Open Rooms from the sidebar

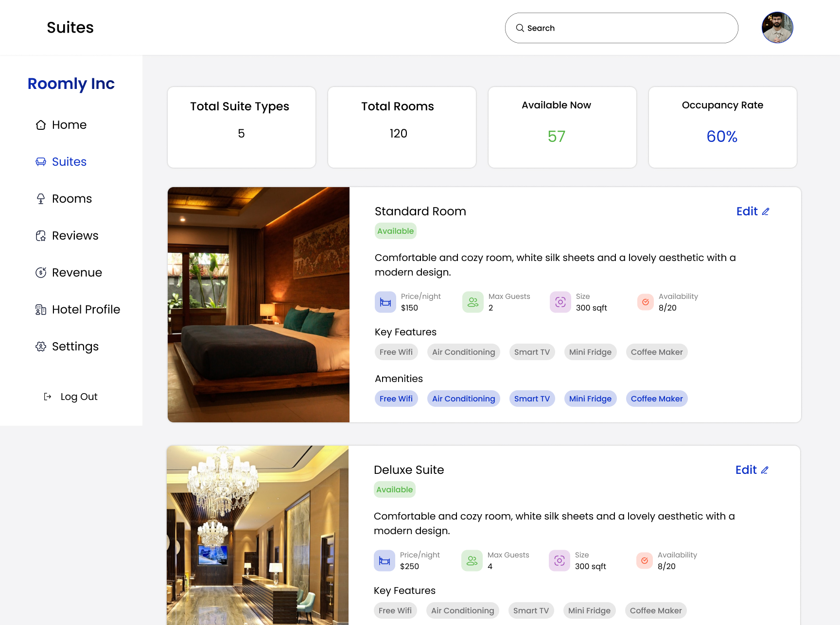(64, 199)
